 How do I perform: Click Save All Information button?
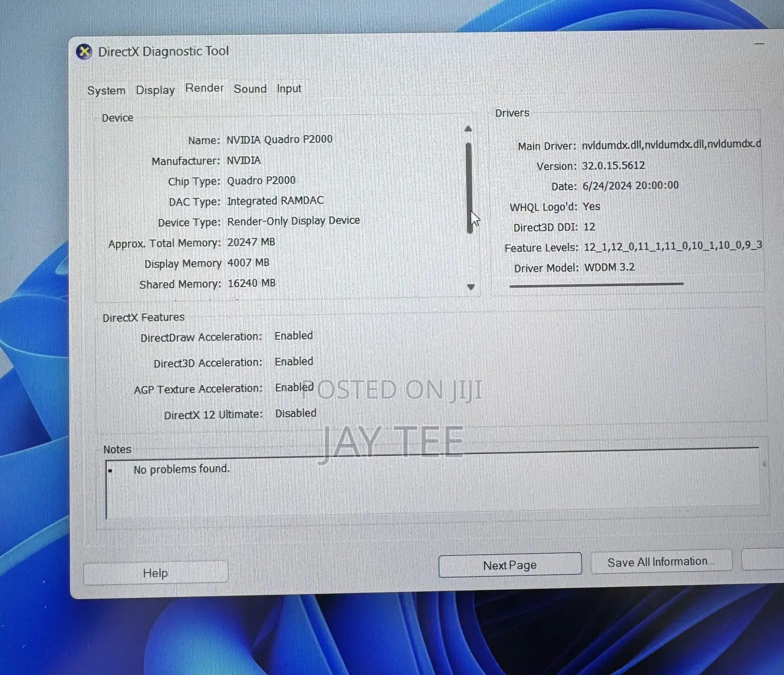coord(661,562)
